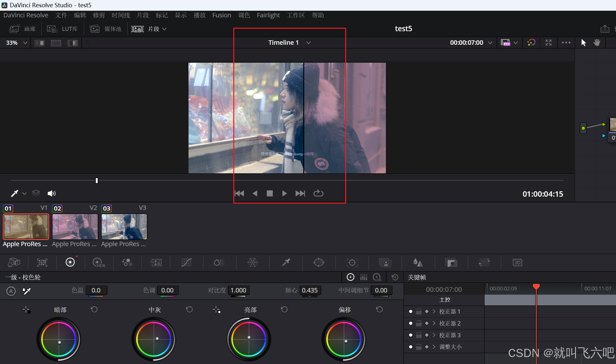Open the Power Window palette
Image resolution: width=616 pixels, height=364 pixels.
[319, 263]
